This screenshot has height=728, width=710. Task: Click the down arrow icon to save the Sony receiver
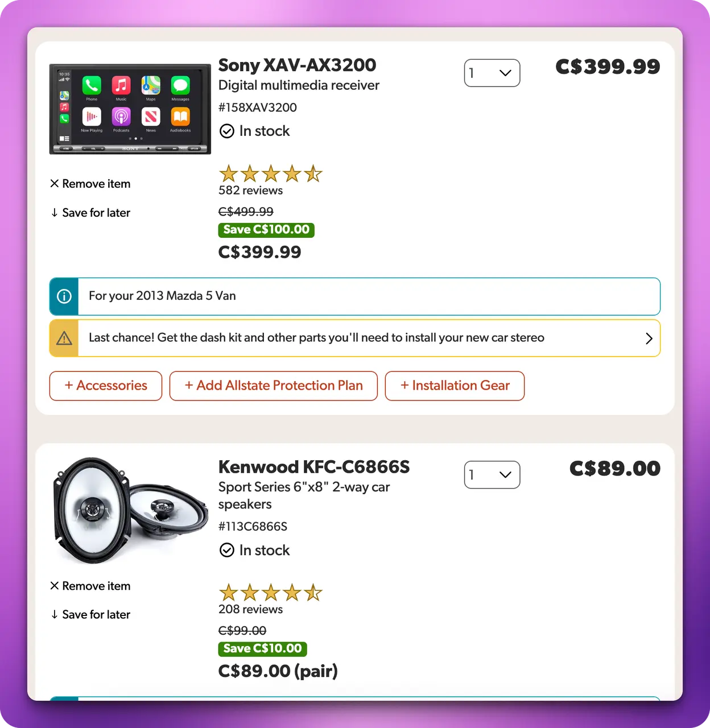pyautogui.click(x=55, y=213)
